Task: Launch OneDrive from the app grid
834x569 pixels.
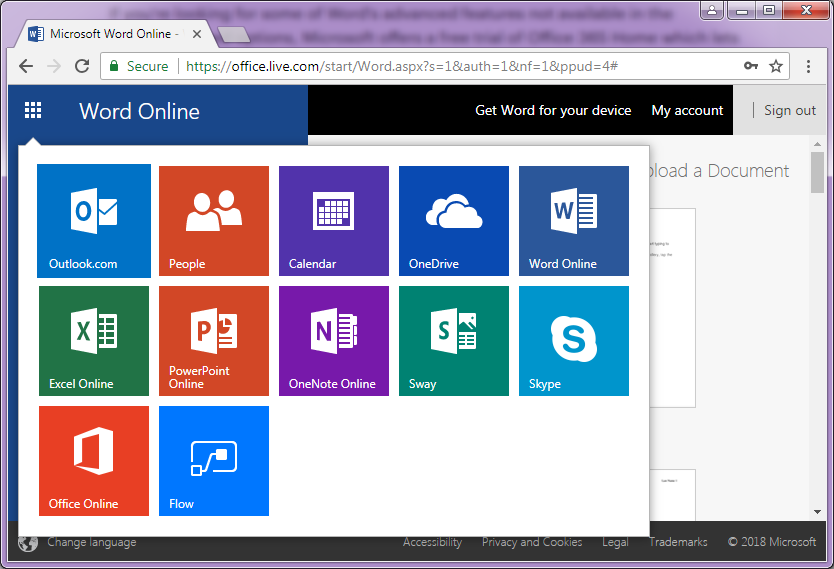Action: (454, 221)
